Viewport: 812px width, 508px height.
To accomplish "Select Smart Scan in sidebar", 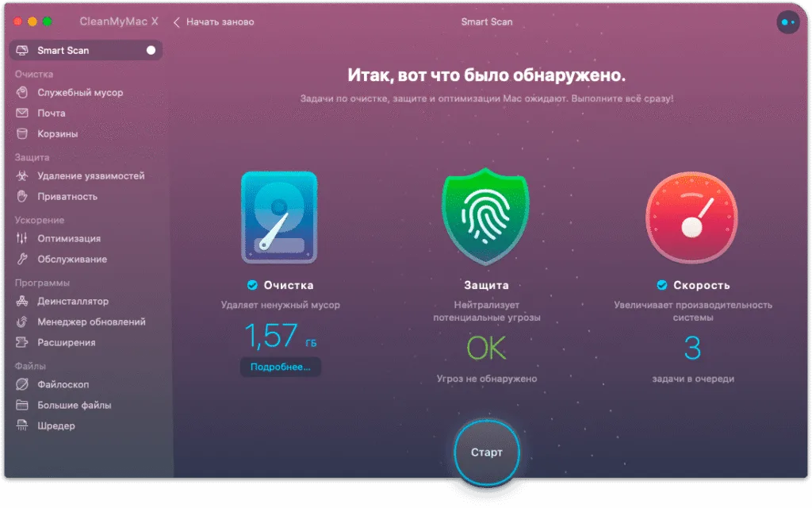I will [86, 50].
